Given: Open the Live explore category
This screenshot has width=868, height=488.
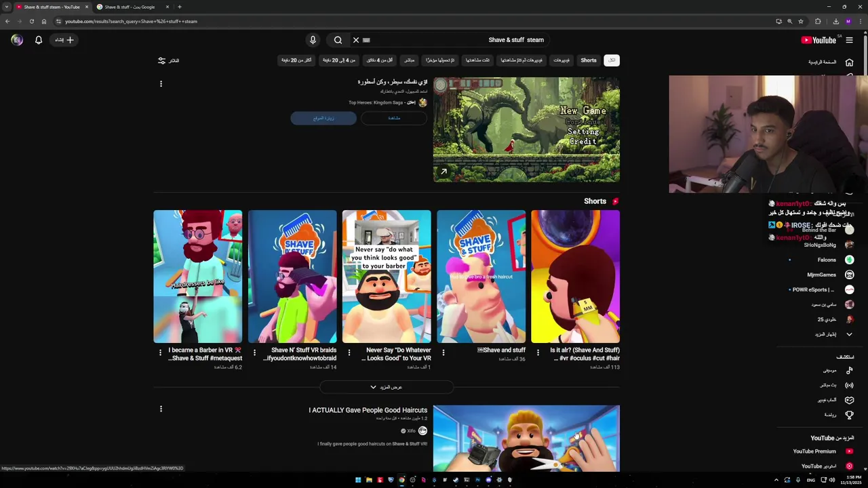Looking at the screenshot, I should 837,385.
